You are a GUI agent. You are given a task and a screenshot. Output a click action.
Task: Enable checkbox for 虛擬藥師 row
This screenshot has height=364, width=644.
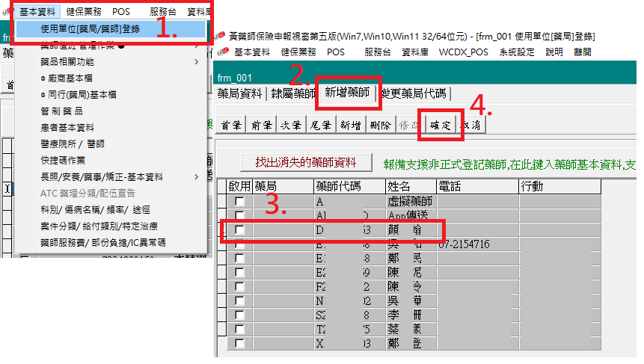(x=239, y=201)
